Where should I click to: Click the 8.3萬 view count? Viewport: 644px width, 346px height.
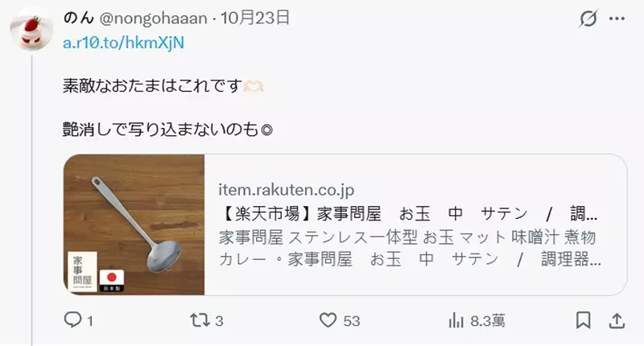488,321
